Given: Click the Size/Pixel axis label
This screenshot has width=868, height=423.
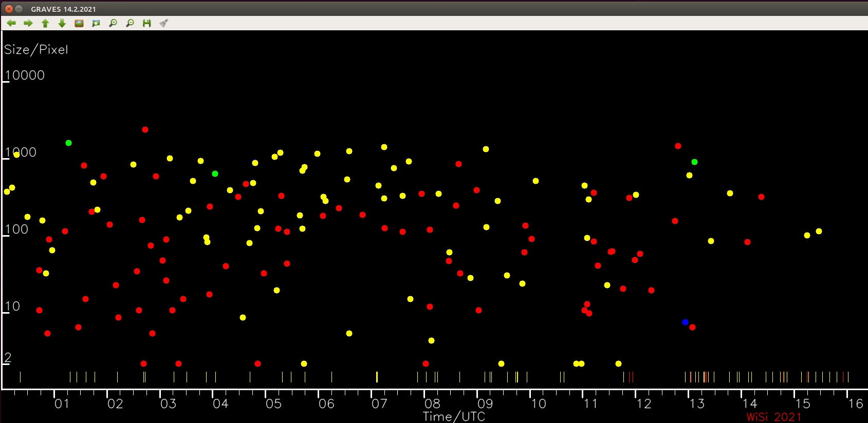Looking at the screenshot, I should pyautogui.click(x=36, y=50).
